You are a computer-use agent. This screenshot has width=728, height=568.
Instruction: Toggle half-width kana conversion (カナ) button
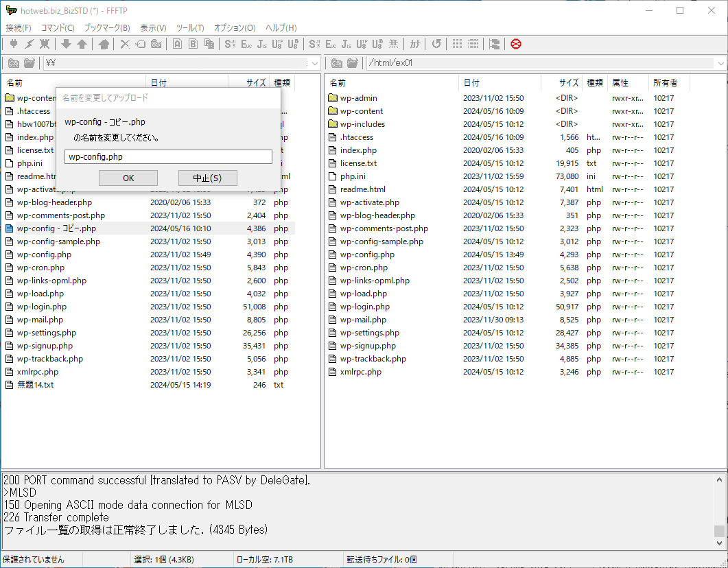click(x=415, y=44)
